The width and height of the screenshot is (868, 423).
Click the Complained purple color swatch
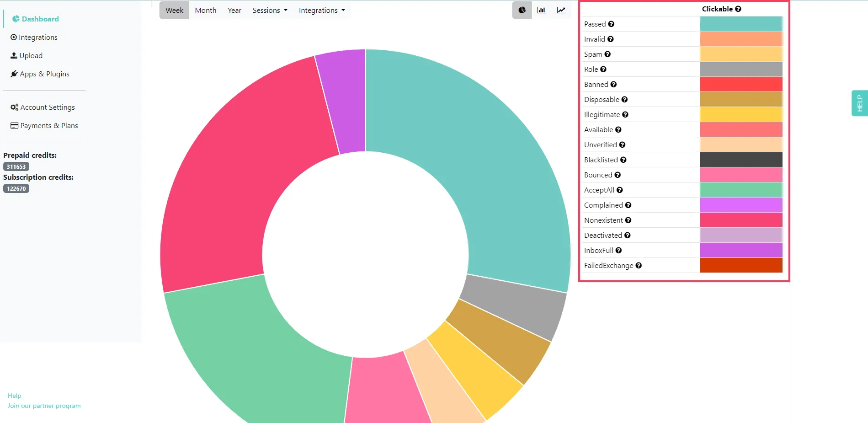741,205
